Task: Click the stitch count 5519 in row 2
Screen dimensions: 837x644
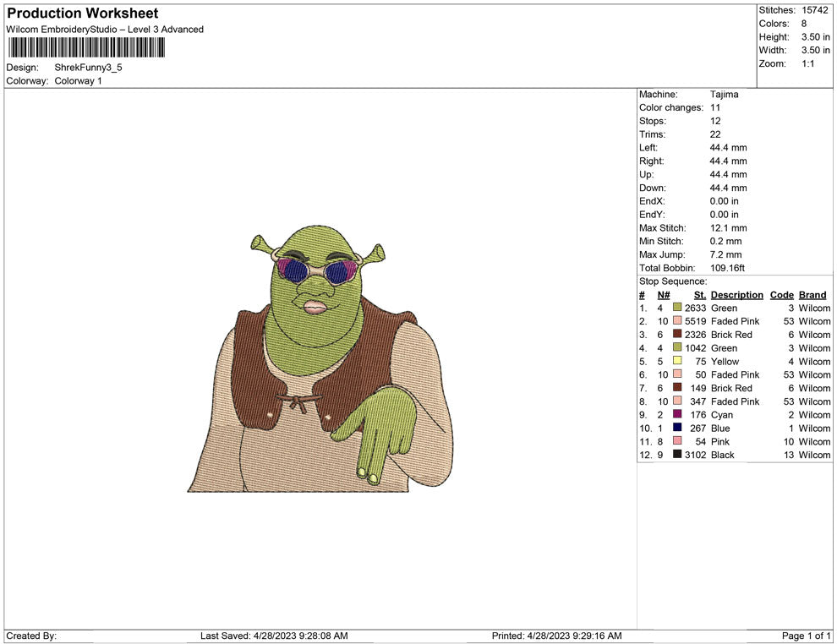Action: click(696, 321)
